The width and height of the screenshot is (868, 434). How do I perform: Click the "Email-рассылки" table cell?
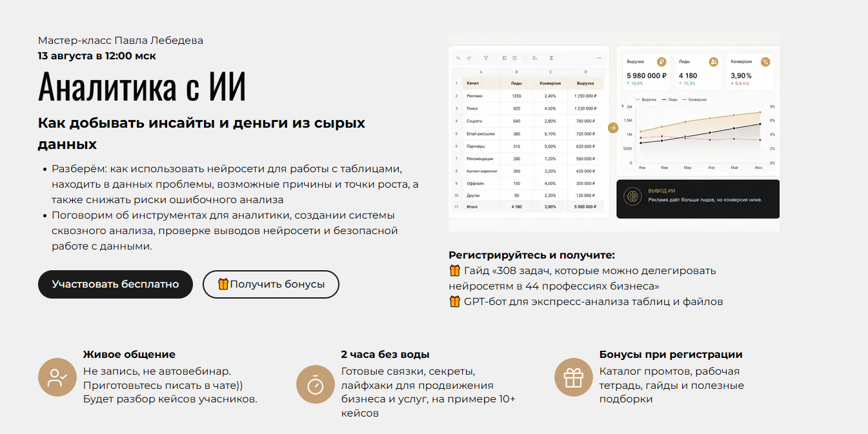[x=480, y=133]
